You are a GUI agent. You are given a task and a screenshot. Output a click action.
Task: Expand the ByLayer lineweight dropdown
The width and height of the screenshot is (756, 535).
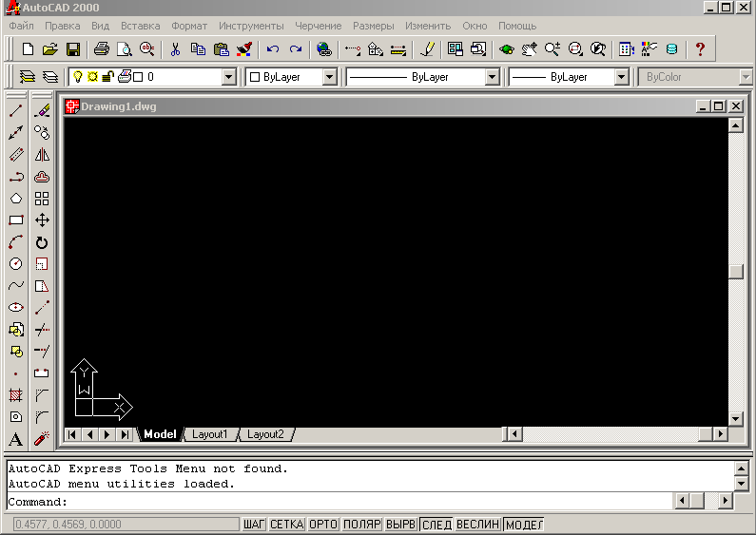point(622,77)
